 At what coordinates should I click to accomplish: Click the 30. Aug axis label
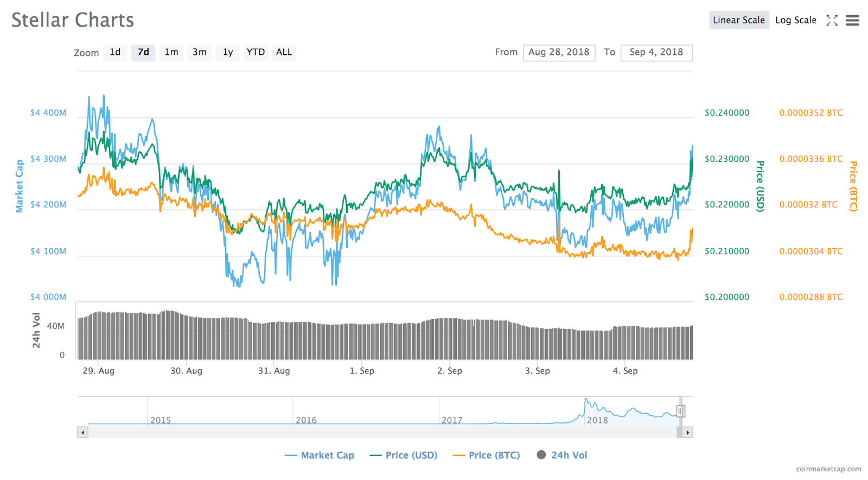point(186,371)
